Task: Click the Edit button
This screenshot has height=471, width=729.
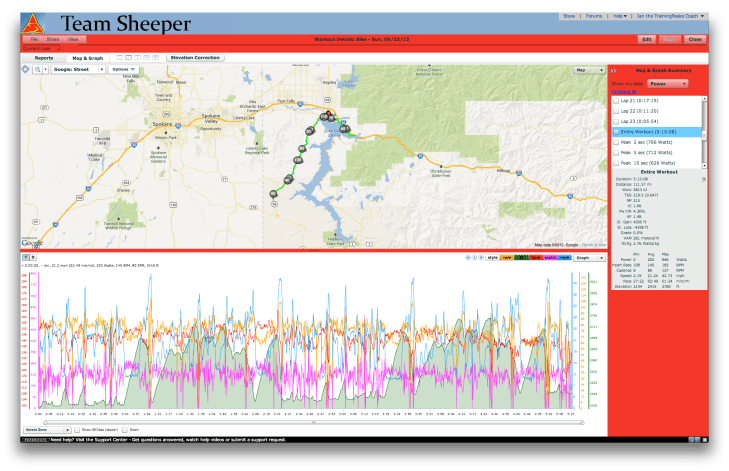Action: click(x=647, y=38)
